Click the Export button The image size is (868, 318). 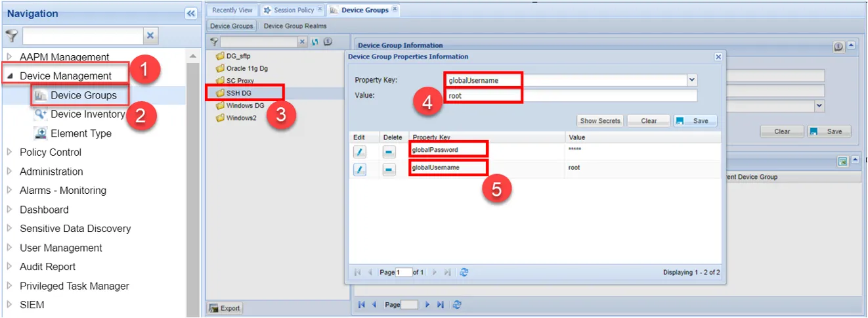[225, 308]
